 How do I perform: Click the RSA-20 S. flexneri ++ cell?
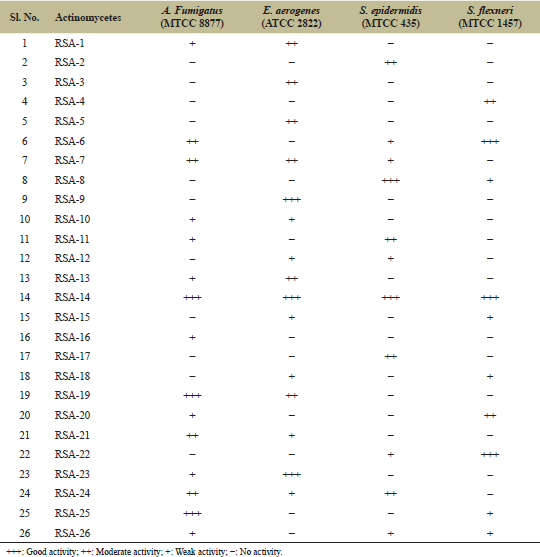point(490,416)
